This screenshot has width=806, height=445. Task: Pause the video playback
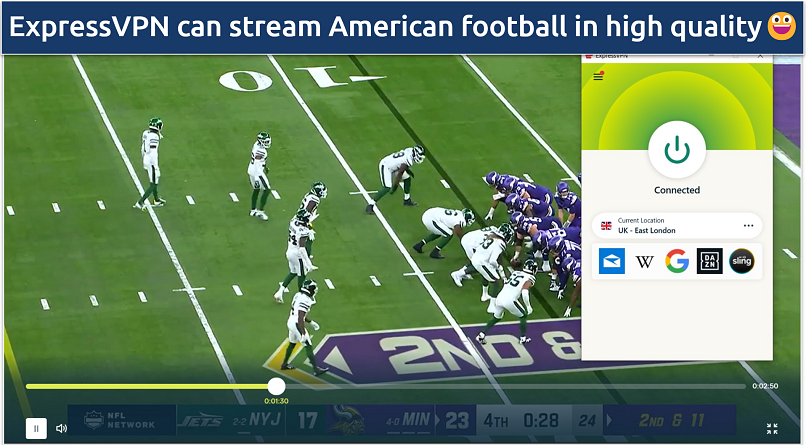coord(36,428)
